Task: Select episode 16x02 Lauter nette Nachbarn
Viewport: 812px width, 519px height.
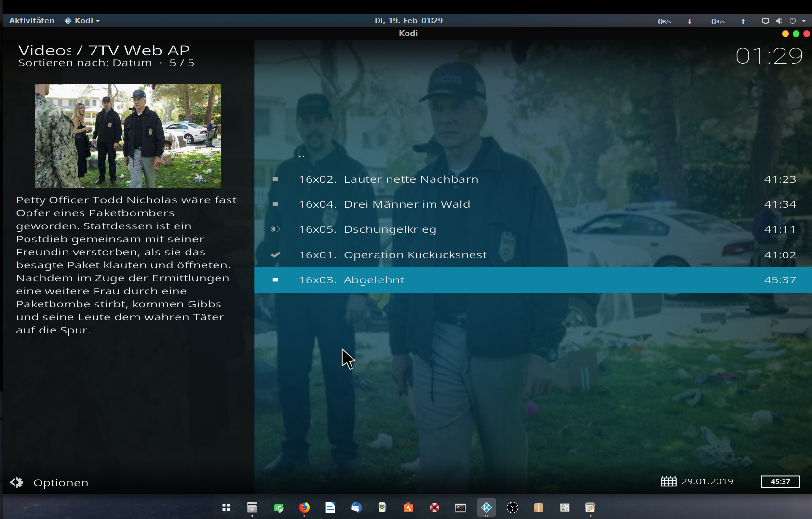Action: [x=533, y=179]
